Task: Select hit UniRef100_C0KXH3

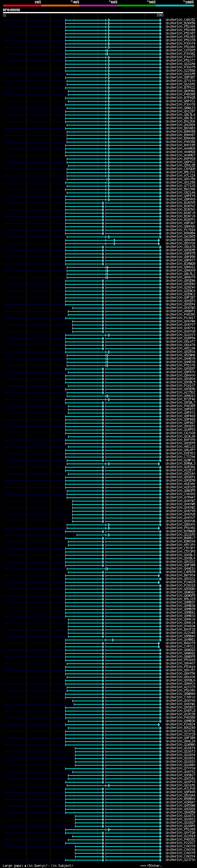Action: coord(180,494)
